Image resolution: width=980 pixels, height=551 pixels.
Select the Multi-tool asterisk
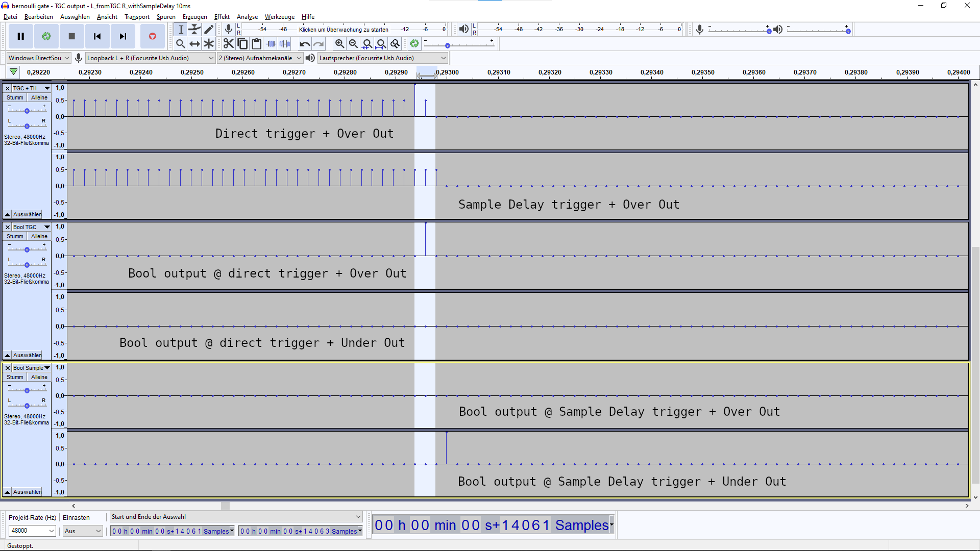tap(209, 44)
